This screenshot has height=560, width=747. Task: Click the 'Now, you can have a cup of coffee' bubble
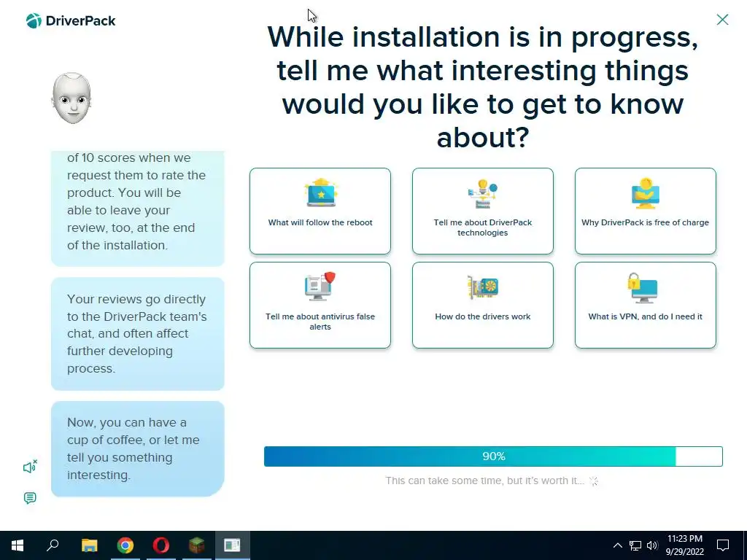point(138,448)
